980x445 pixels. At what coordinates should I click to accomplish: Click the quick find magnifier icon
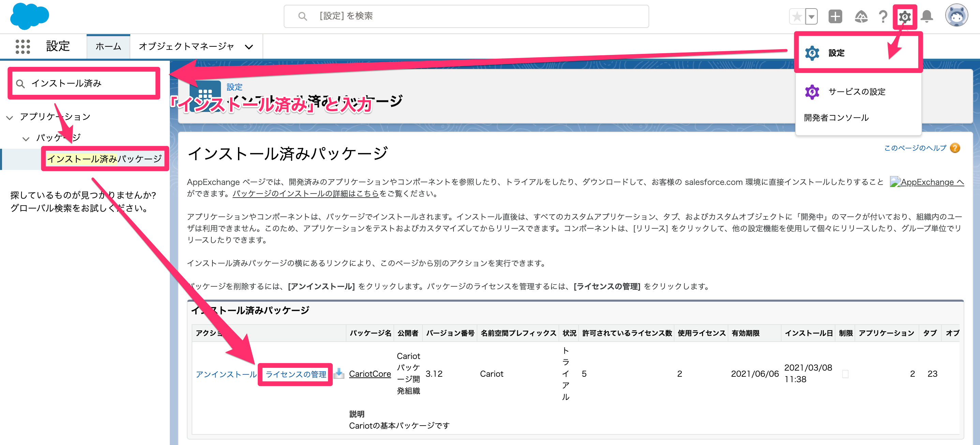[20, 84]
